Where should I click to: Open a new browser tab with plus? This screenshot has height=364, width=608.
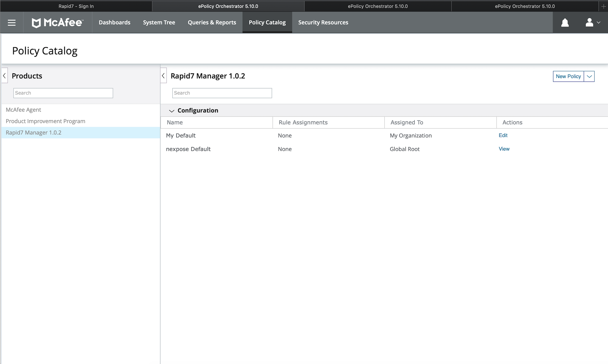[603, 6]
